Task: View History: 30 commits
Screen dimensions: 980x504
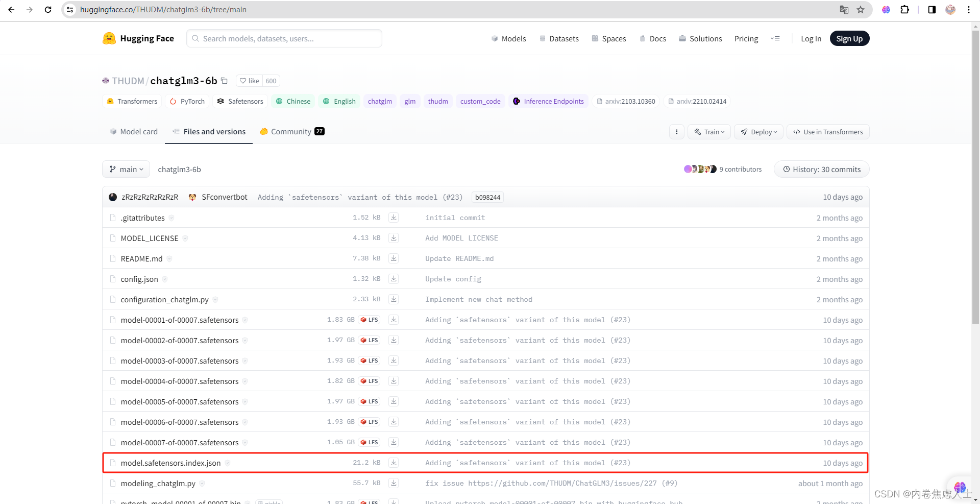Action: 822,169
